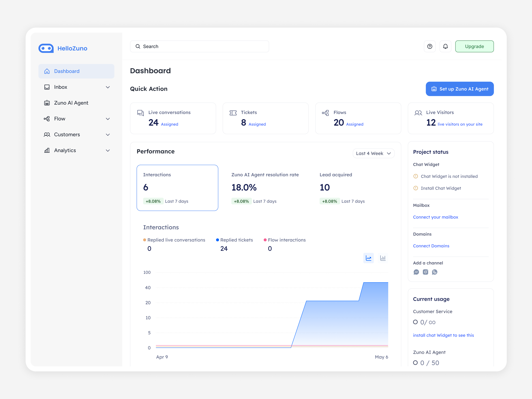Click the Analytics bar chart sidebar icon
This screenshot has width=532, height=399.
pos(47,151)
